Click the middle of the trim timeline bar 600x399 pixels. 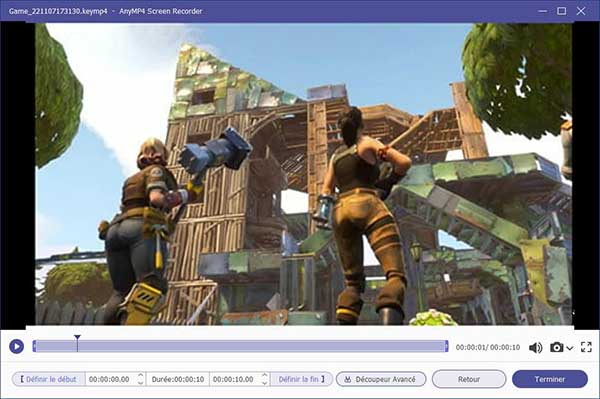240,346
